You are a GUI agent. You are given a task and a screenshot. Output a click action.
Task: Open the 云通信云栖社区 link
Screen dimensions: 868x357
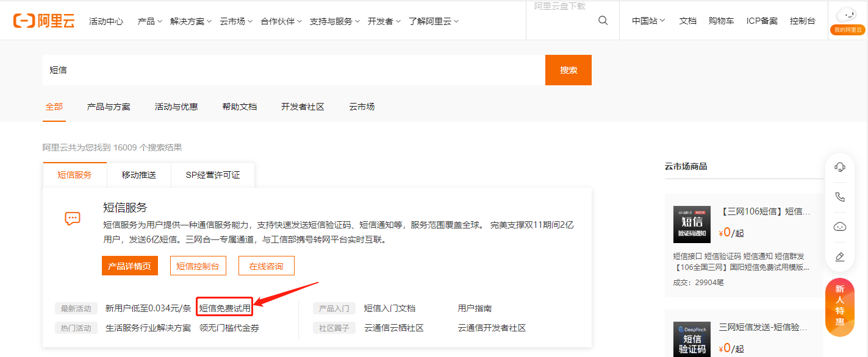point(394,328)
